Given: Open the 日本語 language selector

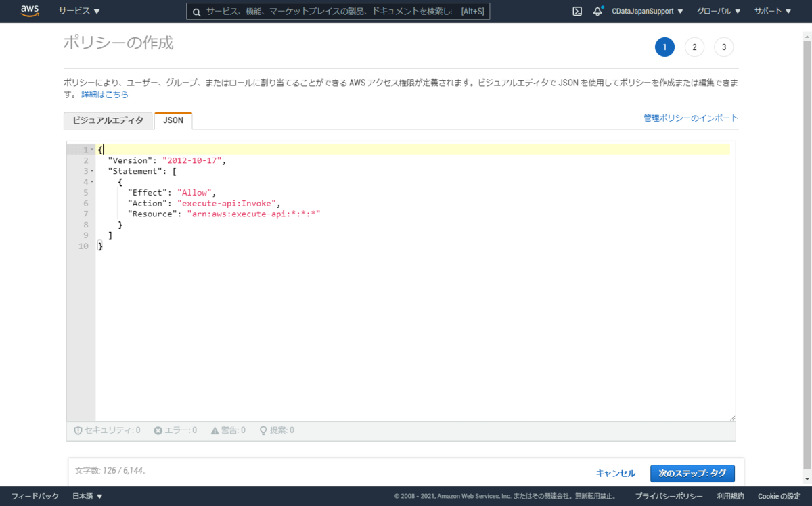Looking at the screenshot, I should click(88, 497).
